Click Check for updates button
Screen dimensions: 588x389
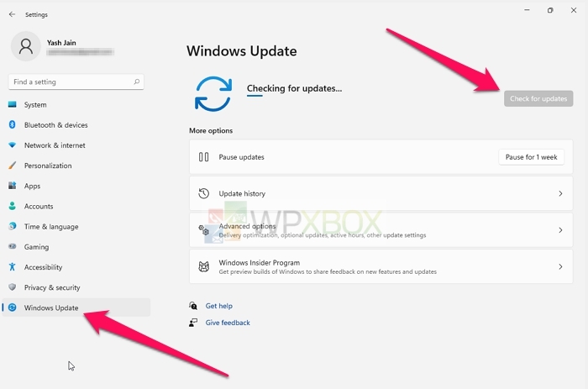click(538, 98)
